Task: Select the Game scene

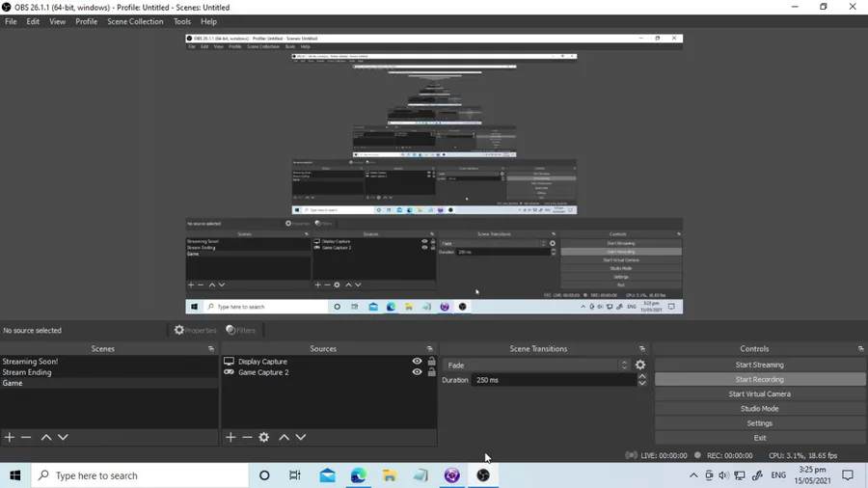Action: [109, 383]
